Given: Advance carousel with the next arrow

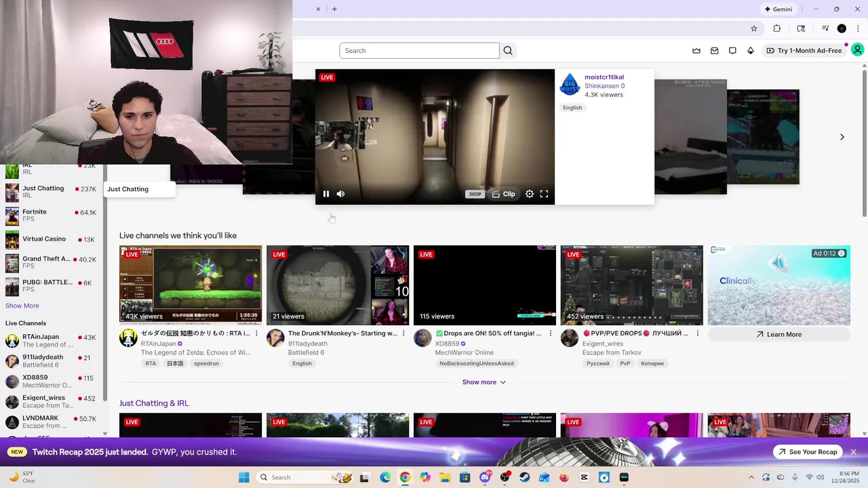Looking at the screenshot, I should click(x=842, y=137).
